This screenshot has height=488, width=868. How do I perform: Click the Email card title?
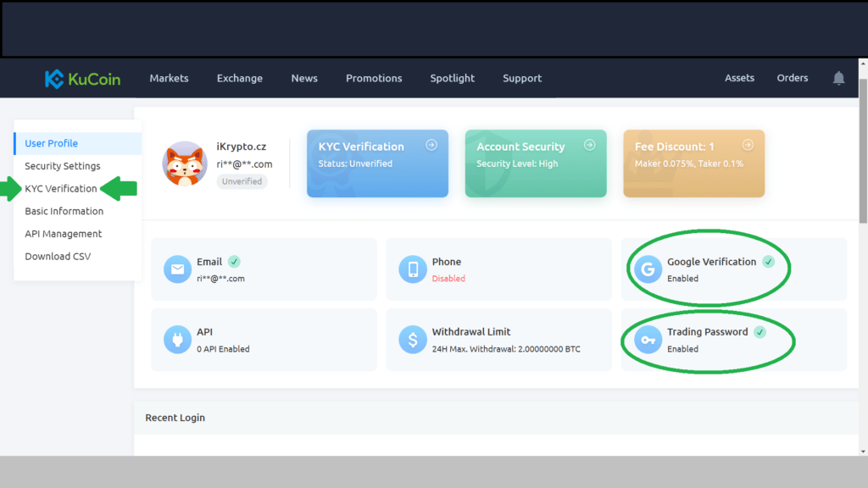pos(209,262)
